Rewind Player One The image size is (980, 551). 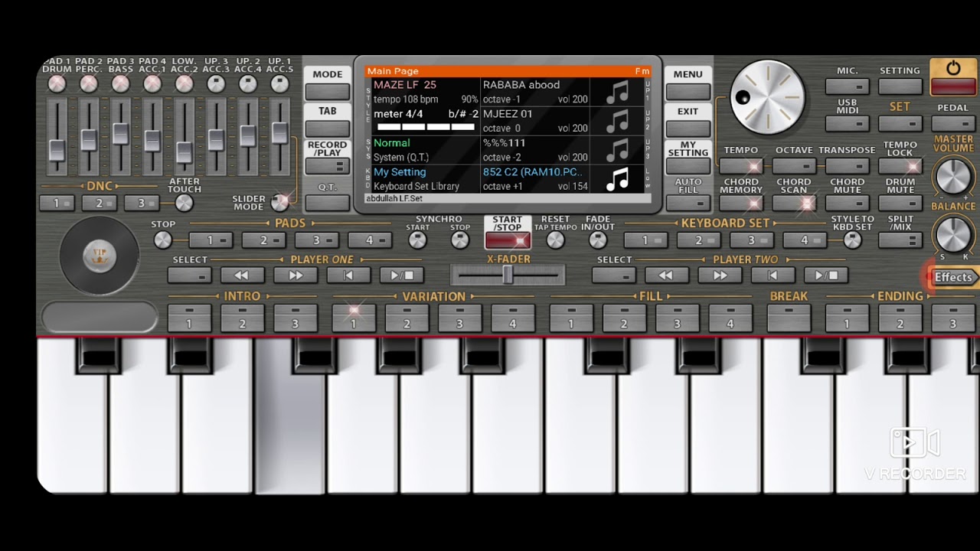point(242,275)
